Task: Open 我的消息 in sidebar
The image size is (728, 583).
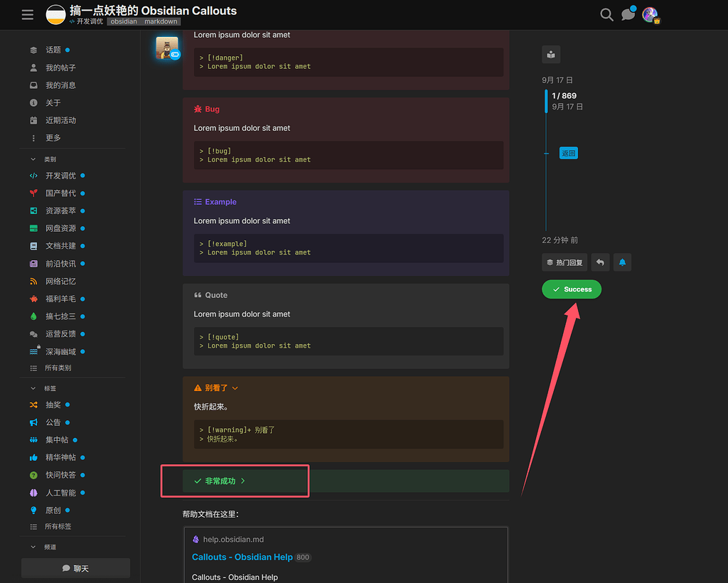Action: (60, 85)
